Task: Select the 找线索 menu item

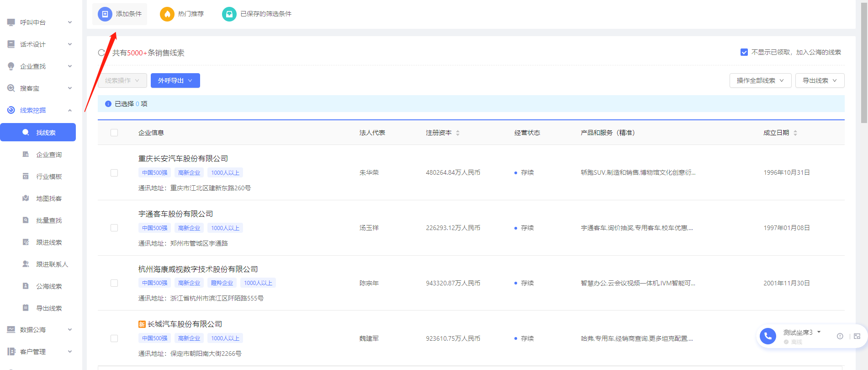Action: [x=38, y=132]
